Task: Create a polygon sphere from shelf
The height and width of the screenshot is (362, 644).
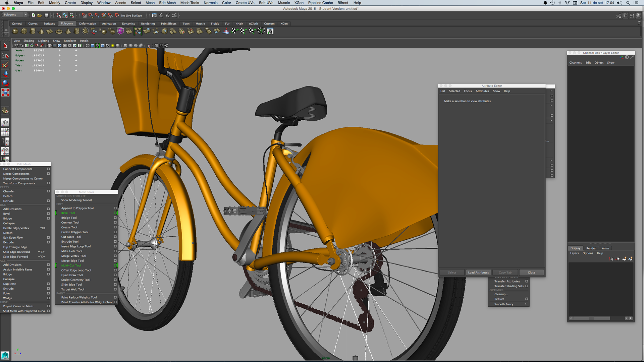Action: point(15,31)
